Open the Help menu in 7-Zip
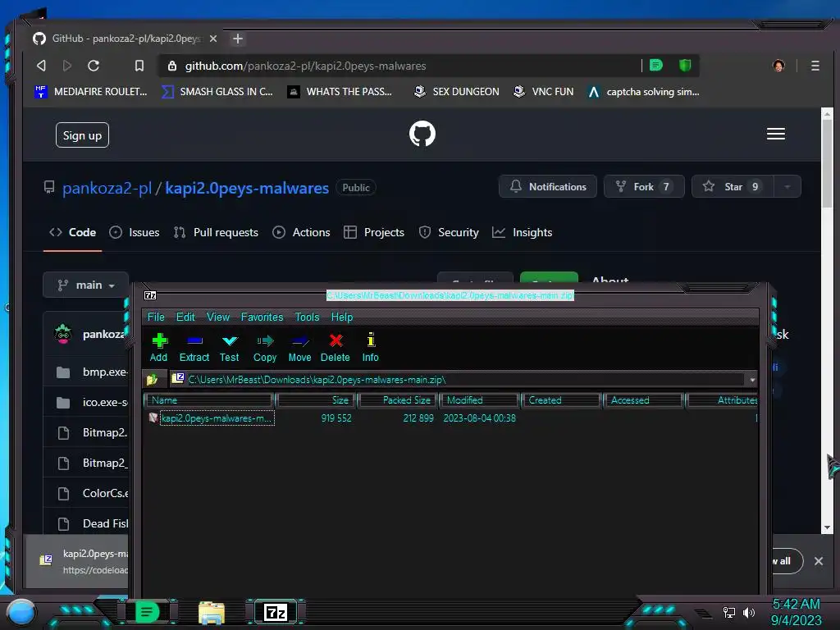This screenshot has height=630, width=840. [x=342, y=317]
